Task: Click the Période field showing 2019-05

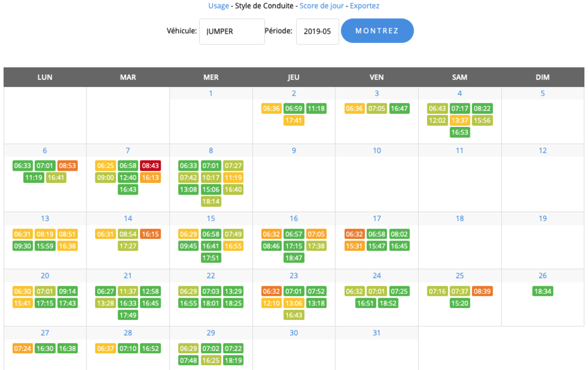Action: click(317, 32)
